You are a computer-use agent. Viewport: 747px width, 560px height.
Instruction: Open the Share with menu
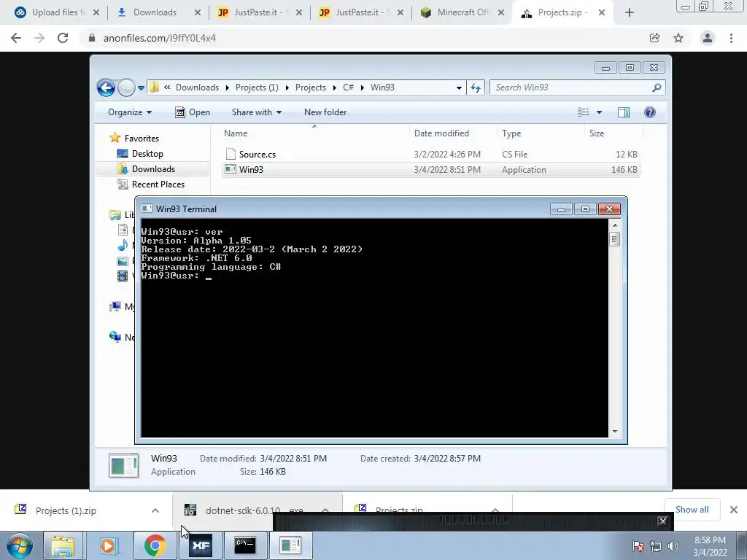pyautogui.click(x=256, y=112)
